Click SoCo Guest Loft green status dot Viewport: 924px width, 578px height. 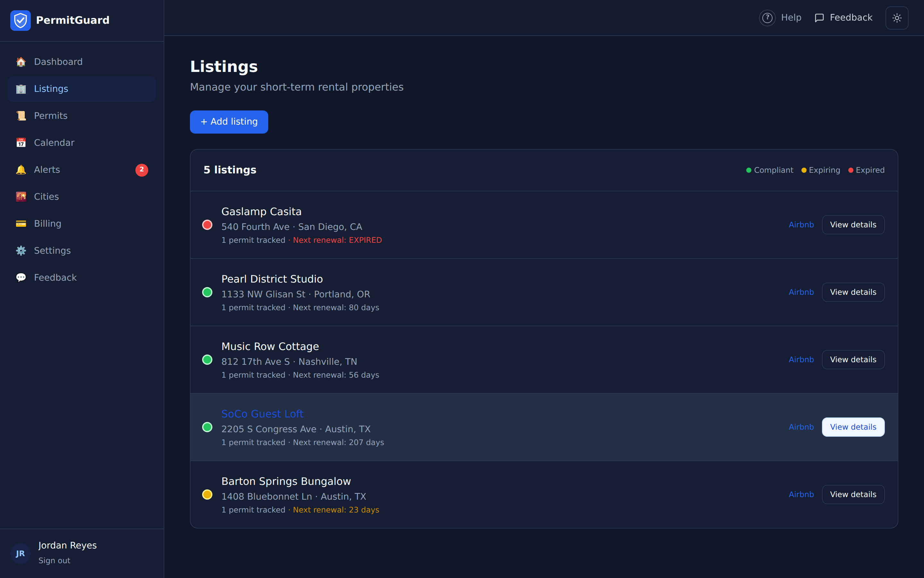coord(207,427)
